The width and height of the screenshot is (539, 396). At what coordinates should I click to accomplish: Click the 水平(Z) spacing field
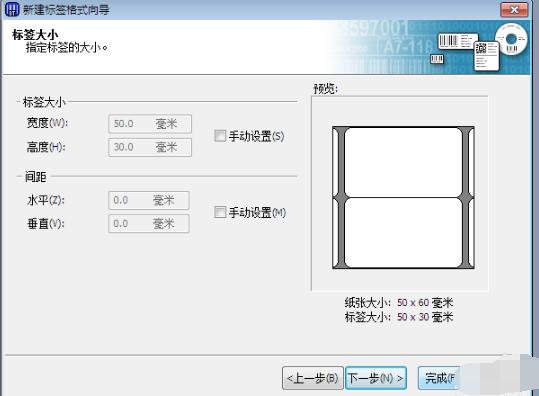coord(148,200)
